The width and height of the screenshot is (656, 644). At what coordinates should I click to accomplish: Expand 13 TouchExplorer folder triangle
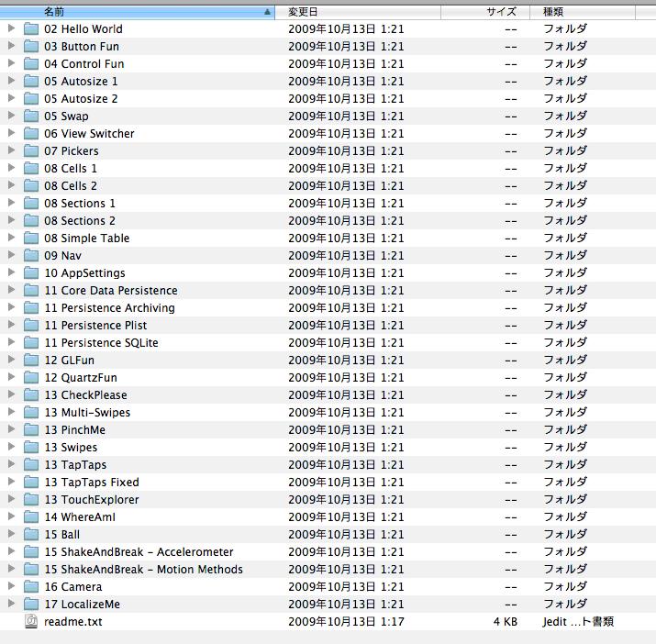tap(11, 499)
